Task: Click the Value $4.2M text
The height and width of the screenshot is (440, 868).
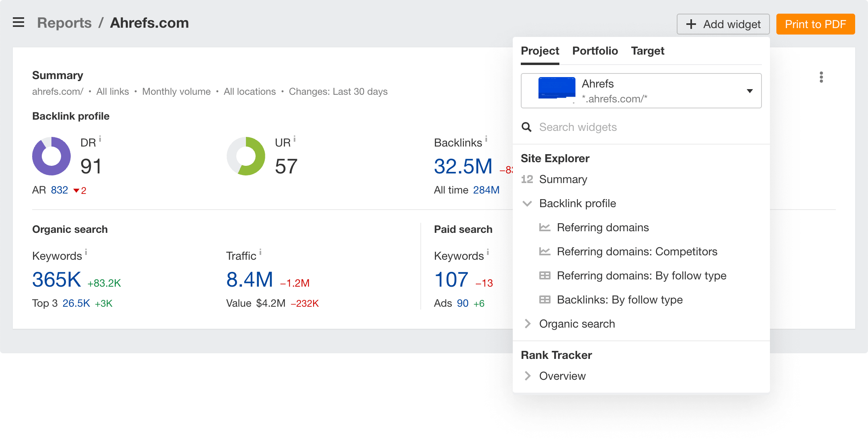Action: click(x=256, y=303)
